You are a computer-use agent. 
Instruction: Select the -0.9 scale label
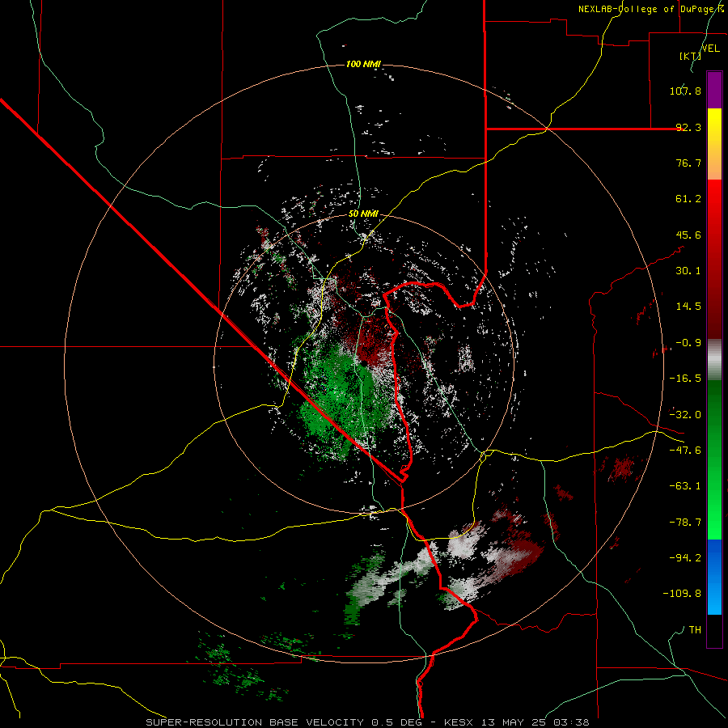click(x=688, y=343)
